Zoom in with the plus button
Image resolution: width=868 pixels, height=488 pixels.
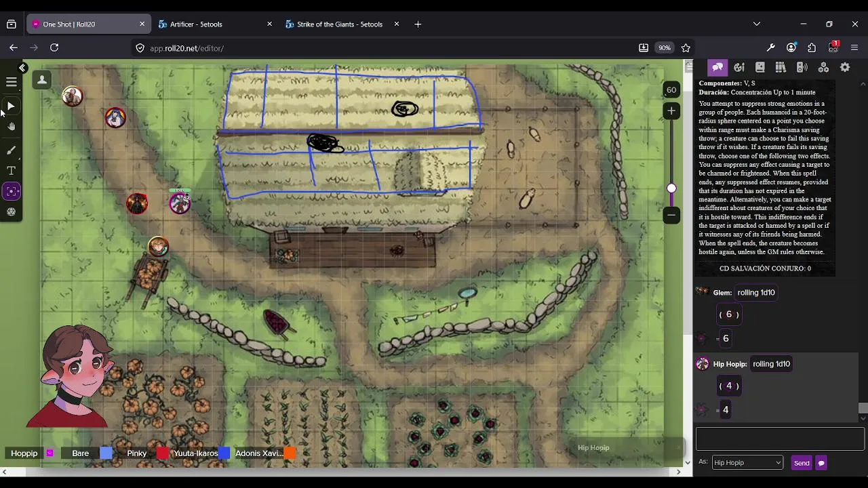[x=671, y=110]
